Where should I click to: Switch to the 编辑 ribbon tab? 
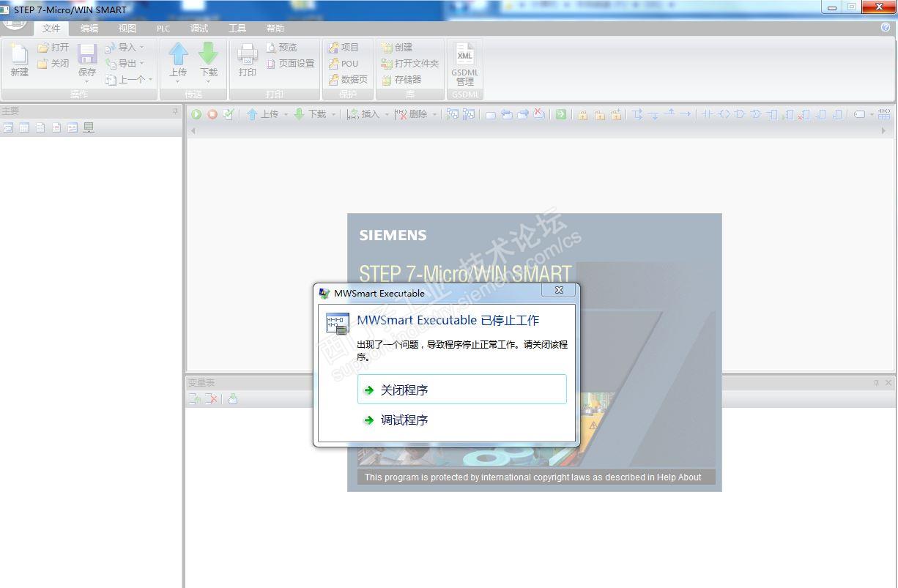89,29
